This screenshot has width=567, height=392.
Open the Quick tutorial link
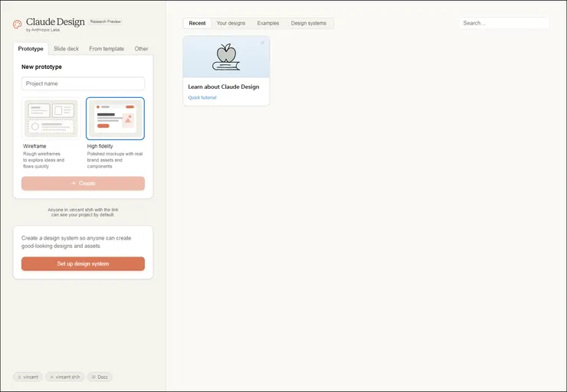[202, 97]
